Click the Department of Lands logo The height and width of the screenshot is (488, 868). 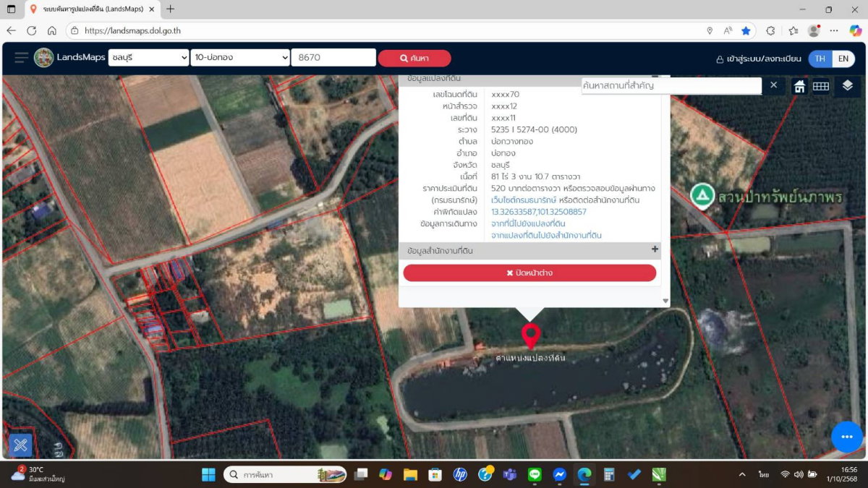(x=44, y=58)
